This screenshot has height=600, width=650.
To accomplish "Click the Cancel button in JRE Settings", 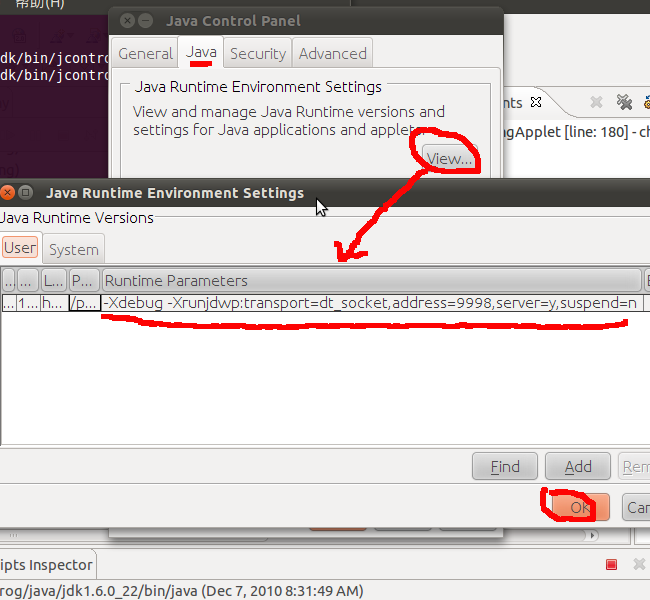I will pyautogui.click(x=636, y=507).
